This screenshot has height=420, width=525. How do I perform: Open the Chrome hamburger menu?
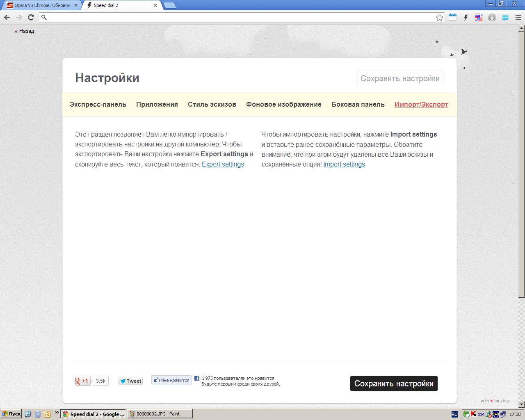pyautogui.click(x=518, y=17)
